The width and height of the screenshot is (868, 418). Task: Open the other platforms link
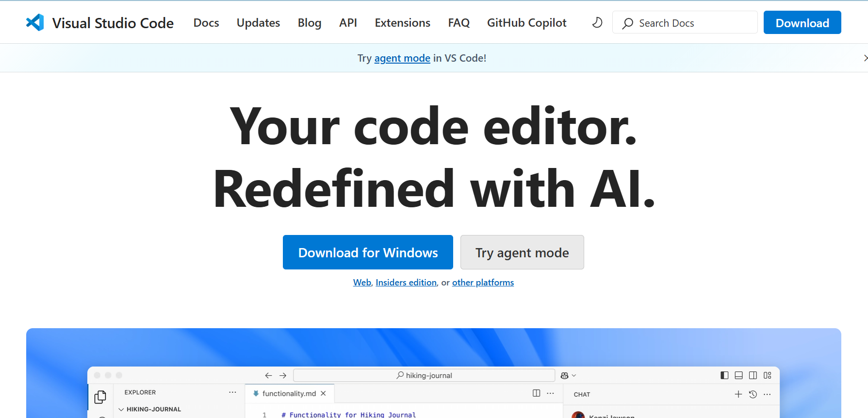483,283
